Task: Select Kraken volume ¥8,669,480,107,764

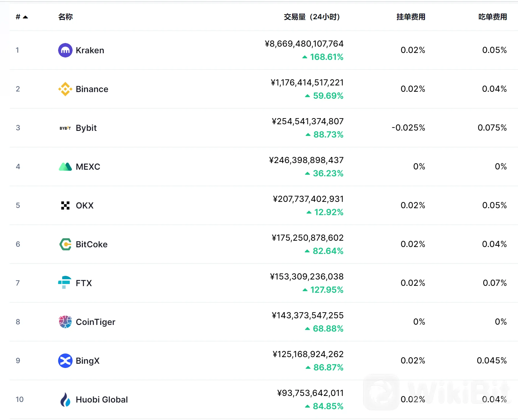Action: pos(304,44)
